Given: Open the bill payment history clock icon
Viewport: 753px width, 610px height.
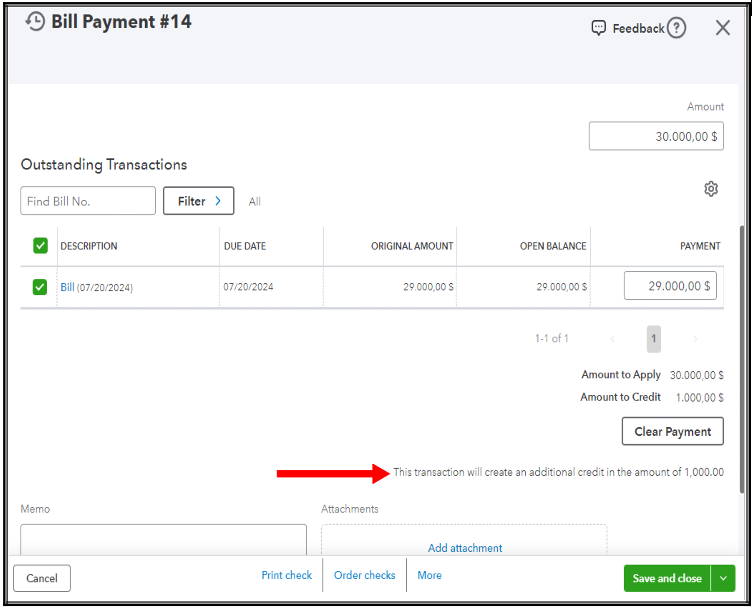Looking at the screenshot, I should [35, 22].
